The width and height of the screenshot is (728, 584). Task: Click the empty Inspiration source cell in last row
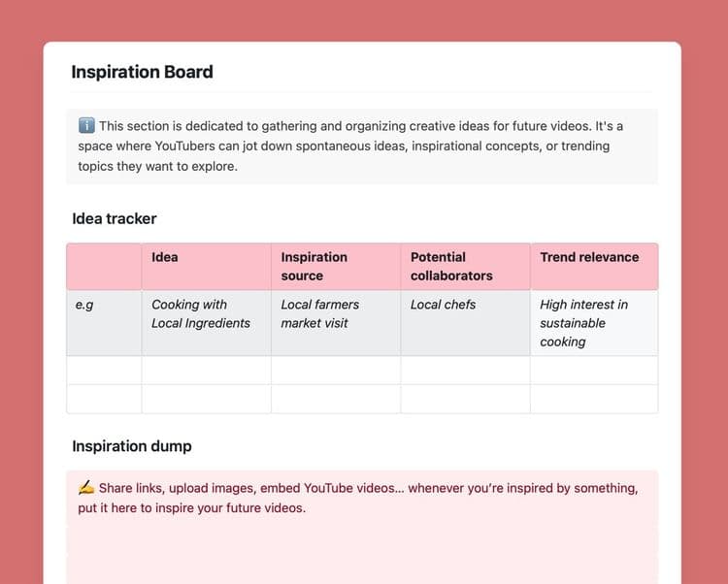click(336, 399)
